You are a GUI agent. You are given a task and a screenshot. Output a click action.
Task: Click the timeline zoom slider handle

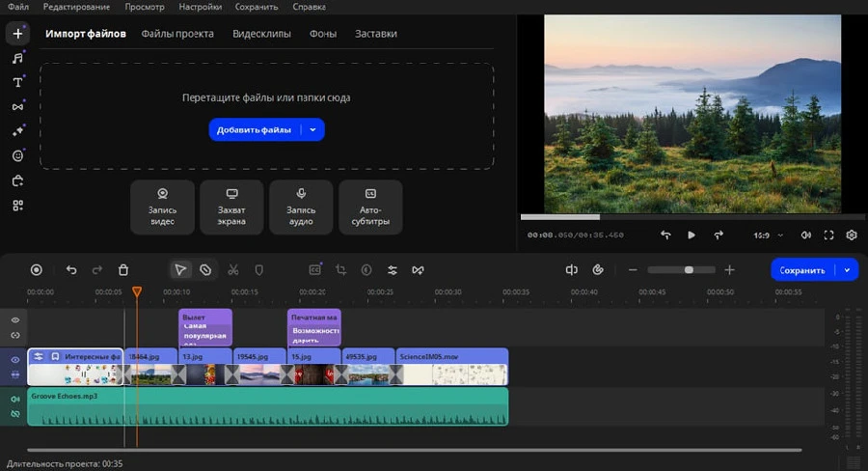[x=689, y=270]
